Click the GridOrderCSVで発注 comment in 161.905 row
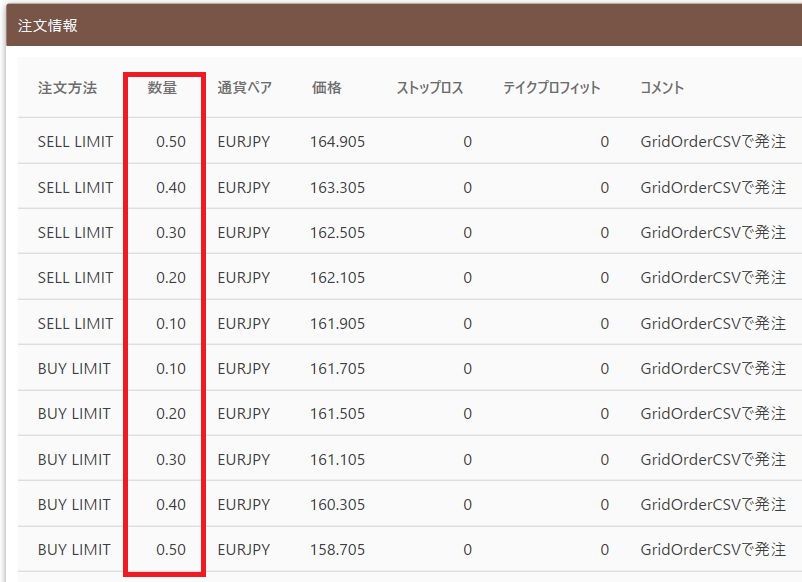The width and height of the screenshot is (802, 582). 713,324
